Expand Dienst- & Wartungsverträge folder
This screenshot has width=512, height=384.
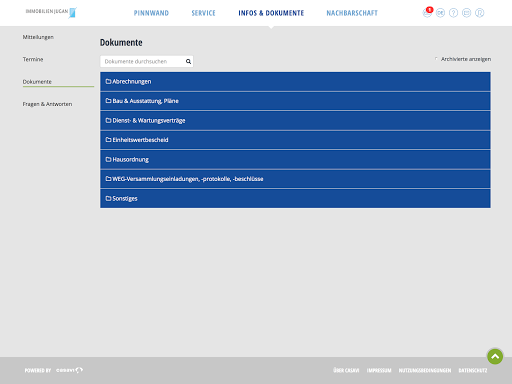pos(295,120)
